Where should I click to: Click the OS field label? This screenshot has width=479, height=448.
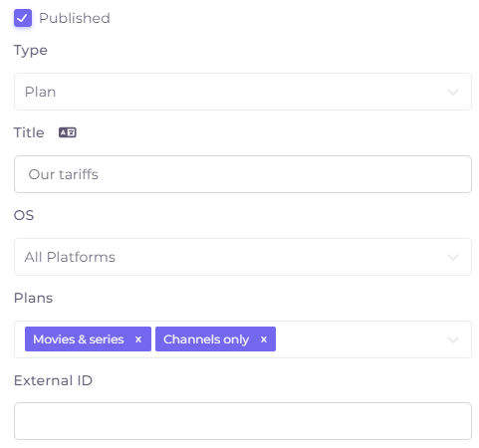coord(24,215)
